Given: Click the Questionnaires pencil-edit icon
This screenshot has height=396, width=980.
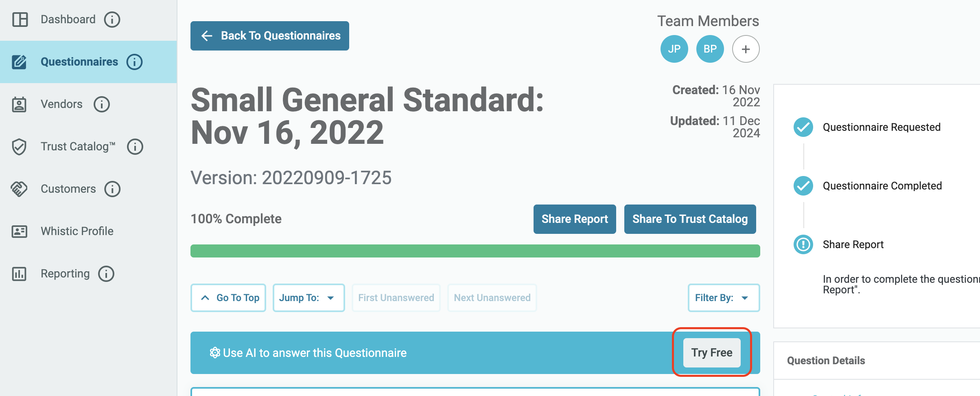Looking at the screenshot, I should [x=19, y=62].
